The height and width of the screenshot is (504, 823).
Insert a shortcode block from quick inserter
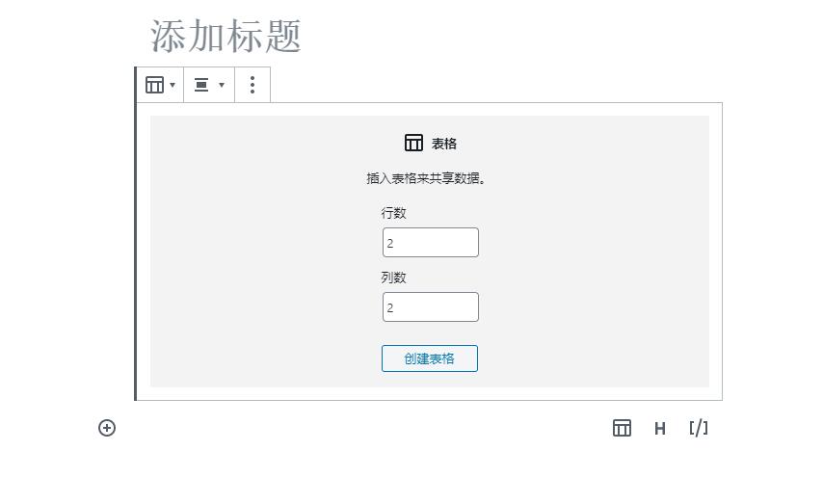pos(699,429)
